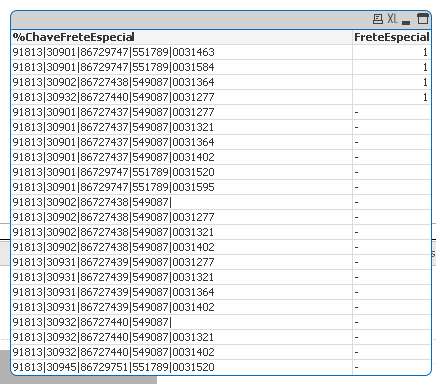Click FreteEspecial value 1 for key 30902 ending 0031364
436x384 pixels.
tap(392, 82)
